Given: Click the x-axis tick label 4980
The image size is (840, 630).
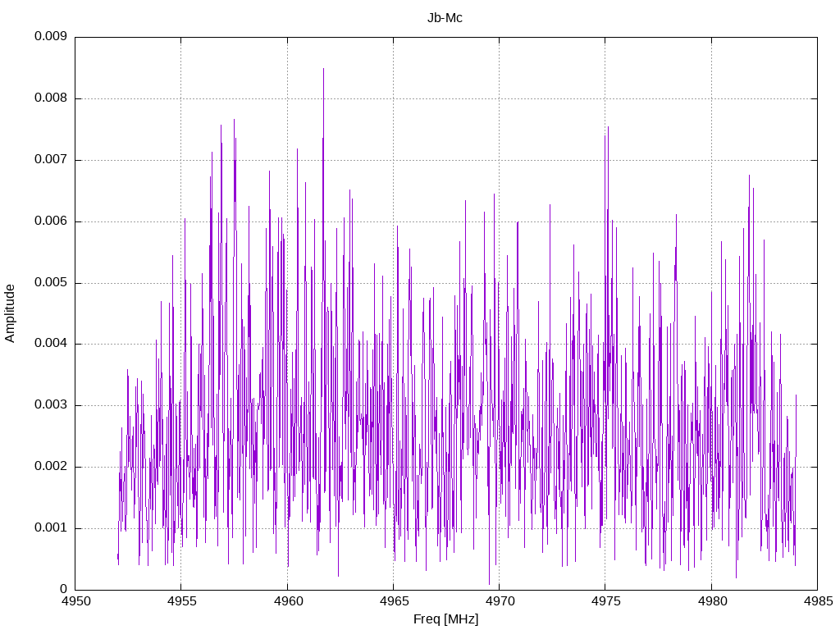Looking at the screenshot, I should (x=712, y=601).
